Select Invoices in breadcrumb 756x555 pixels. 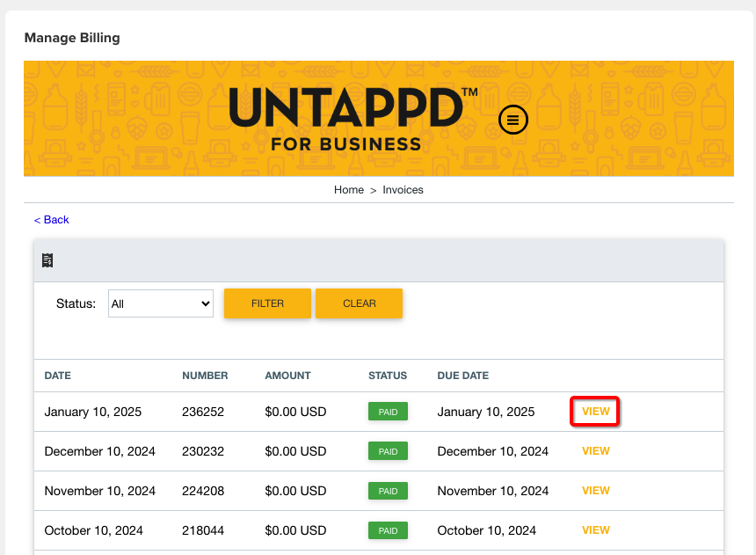(403, 190)
